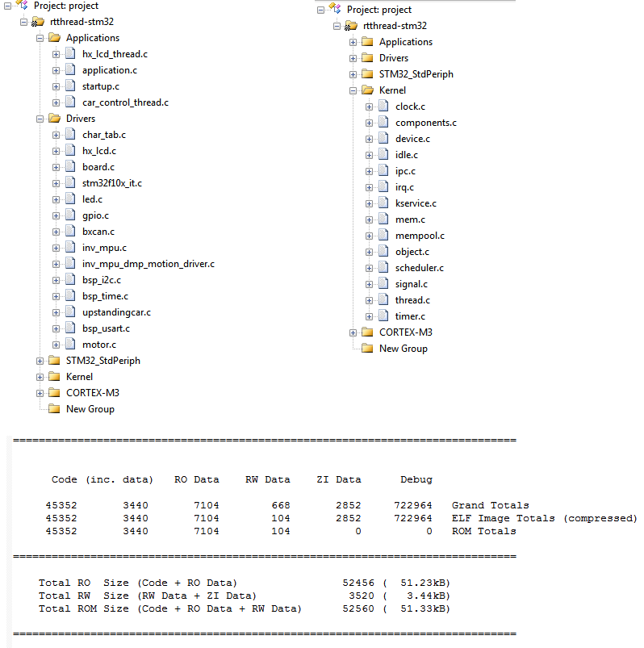Image resolution: width=644 pixels, height=648 pixels.
Task: Click the car_control_thread.c file icon
Action: click(71, 102)
